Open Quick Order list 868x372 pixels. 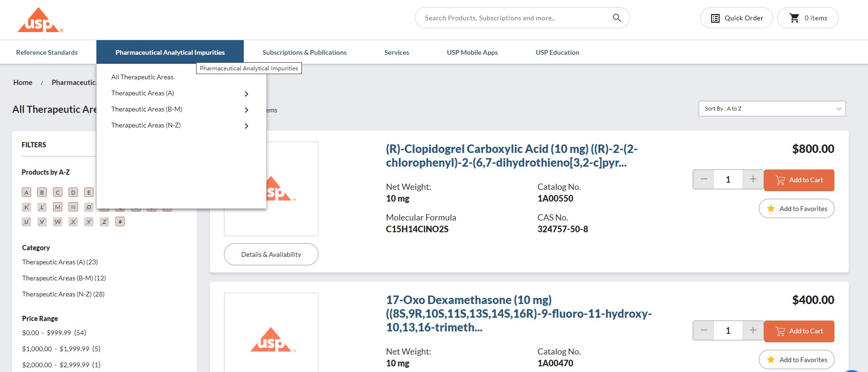pos(736,18)
